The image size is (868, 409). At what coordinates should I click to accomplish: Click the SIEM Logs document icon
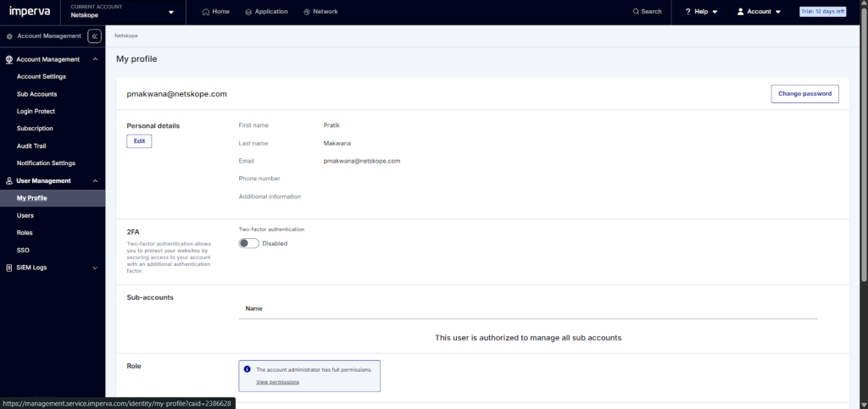[x=8, y=268]
